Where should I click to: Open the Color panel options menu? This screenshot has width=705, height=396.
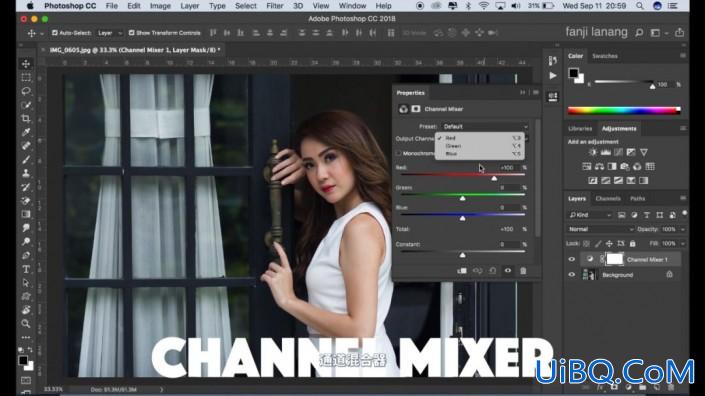click(x=683, y=56)
